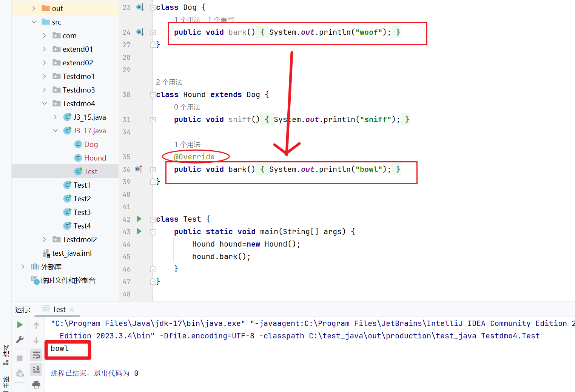Run main method from line 43 gutter
This screenshot has height=392, width=575.
[139, 231]
